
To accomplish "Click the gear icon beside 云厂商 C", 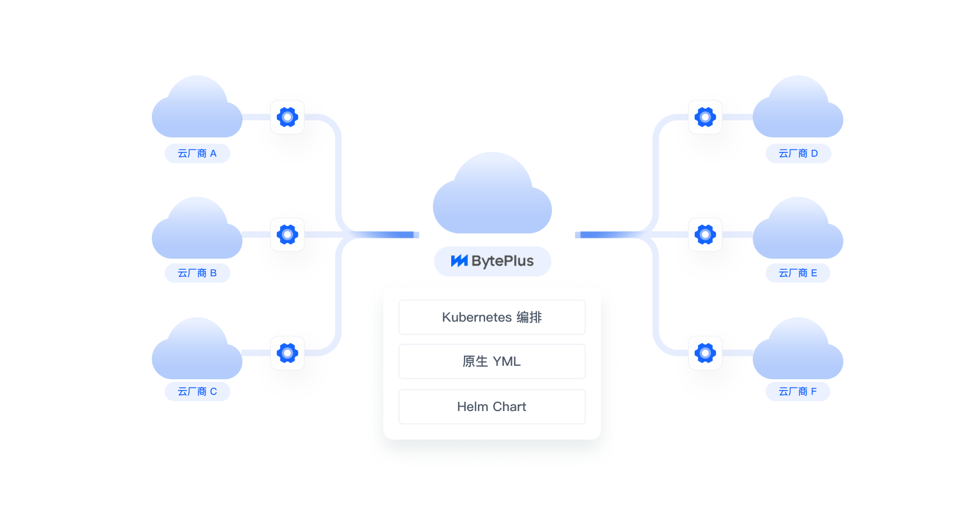I will [287, 353].
